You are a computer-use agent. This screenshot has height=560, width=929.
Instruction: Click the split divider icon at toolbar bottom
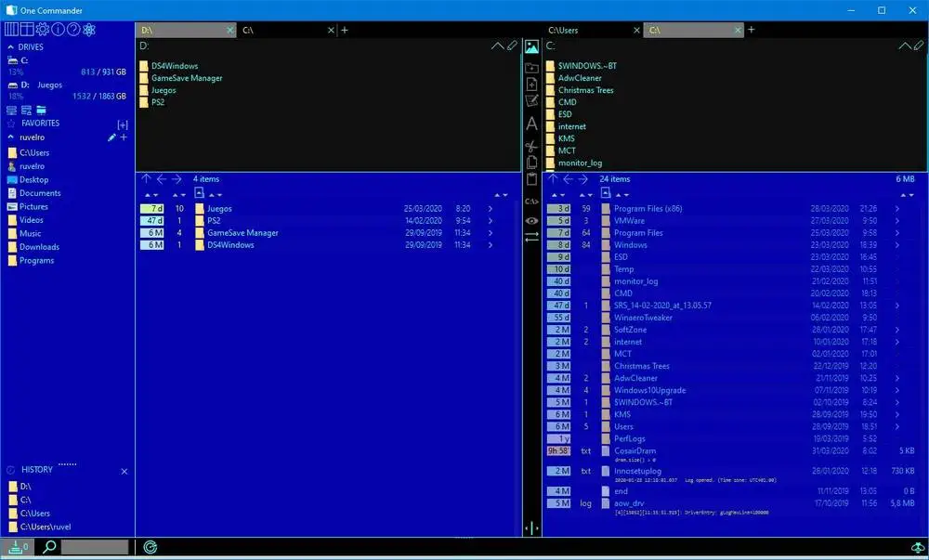point(532,528)
